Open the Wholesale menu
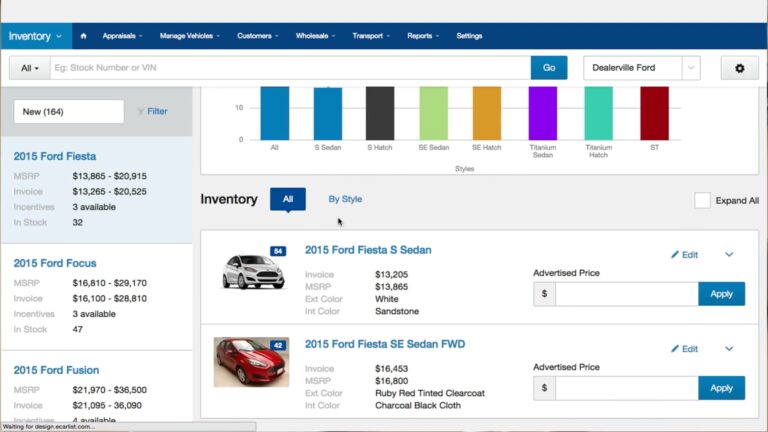This screenshot has height=432, width=768. 315,36
